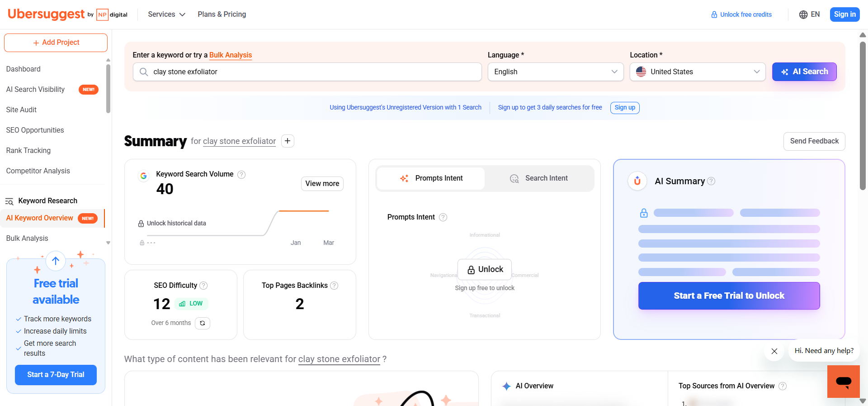The width and height of the screenshot is (868, 406).
Task: Click the orange chat widget icon
Action: 844,382
